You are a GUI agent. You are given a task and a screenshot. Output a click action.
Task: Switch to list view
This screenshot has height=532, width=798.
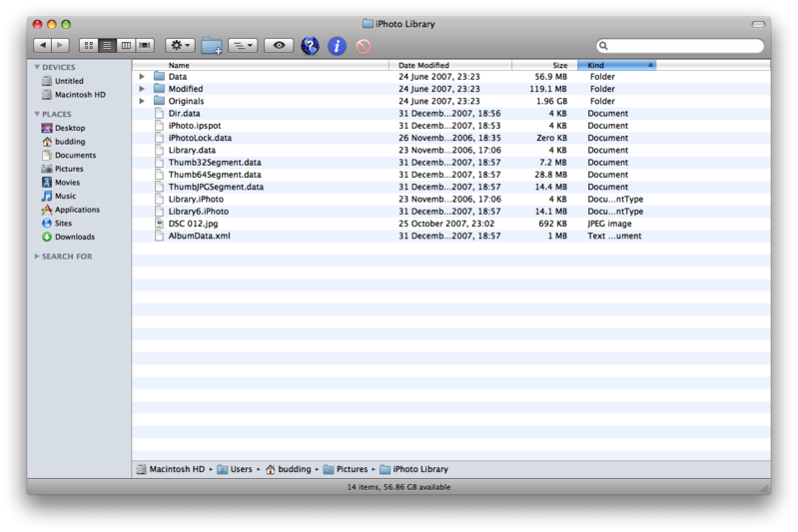pyautogui.click(x=107, y=45)
